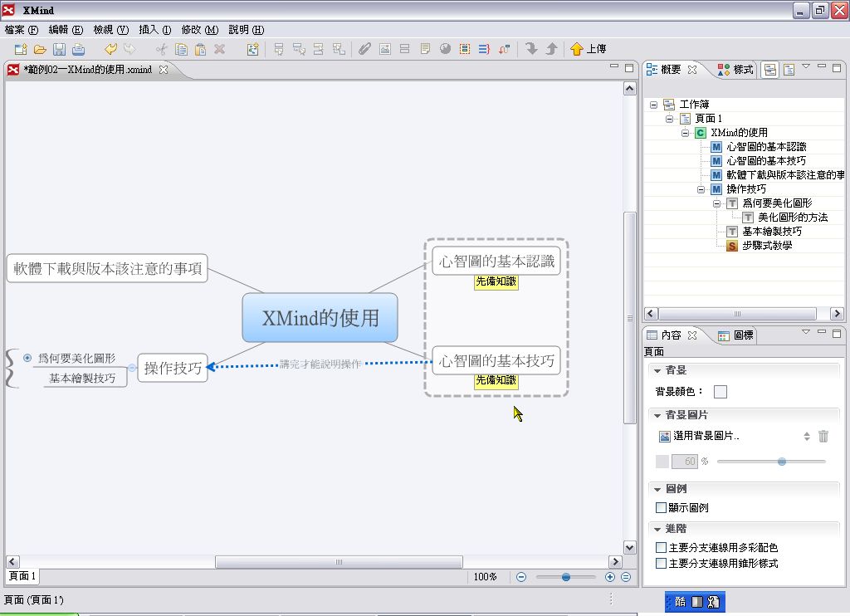Collapse the 為何要美化圖形 tree node

coord(716,203)
